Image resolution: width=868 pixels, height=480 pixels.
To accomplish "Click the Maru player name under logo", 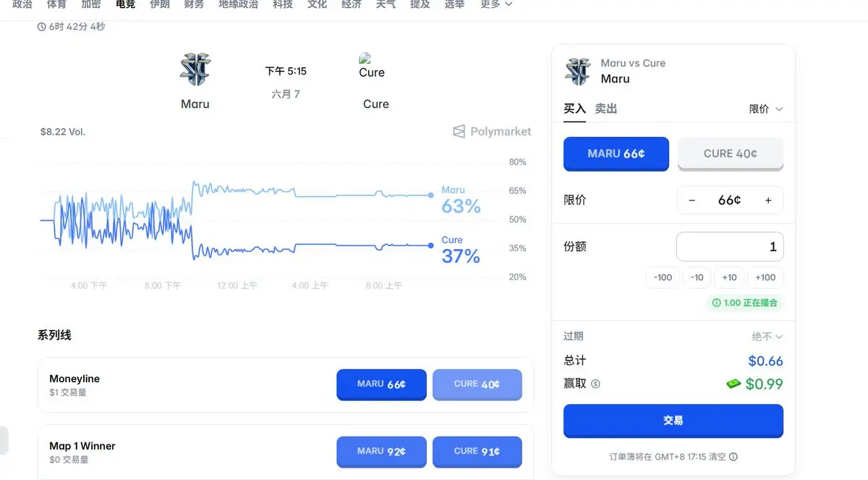I will coord(195,104).
